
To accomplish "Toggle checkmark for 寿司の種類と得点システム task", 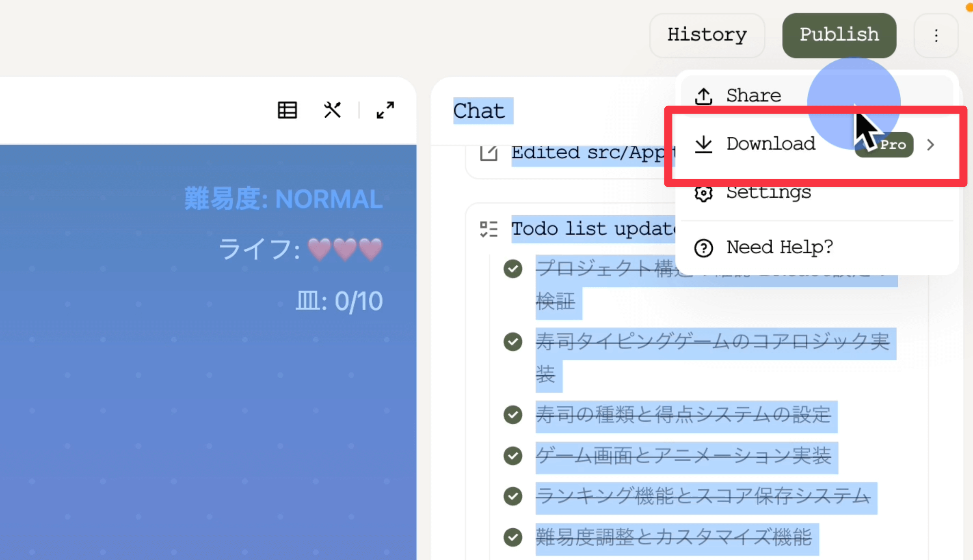I will [513, 415].
